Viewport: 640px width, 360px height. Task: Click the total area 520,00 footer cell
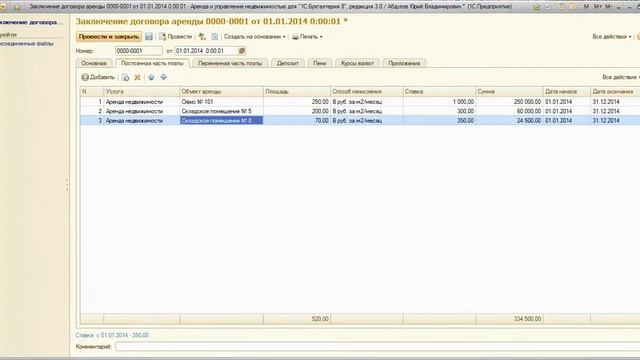[297, 319]
